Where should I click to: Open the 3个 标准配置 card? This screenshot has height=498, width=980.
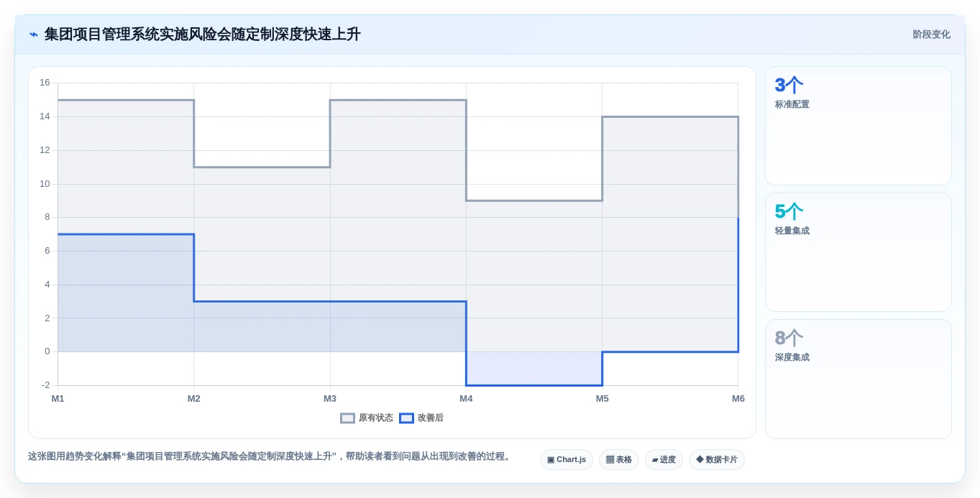pos(858,126)
